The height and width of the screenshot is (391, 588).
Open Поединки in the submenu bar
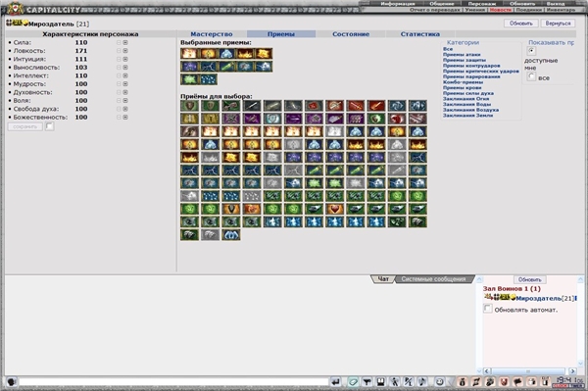point(529,10)
